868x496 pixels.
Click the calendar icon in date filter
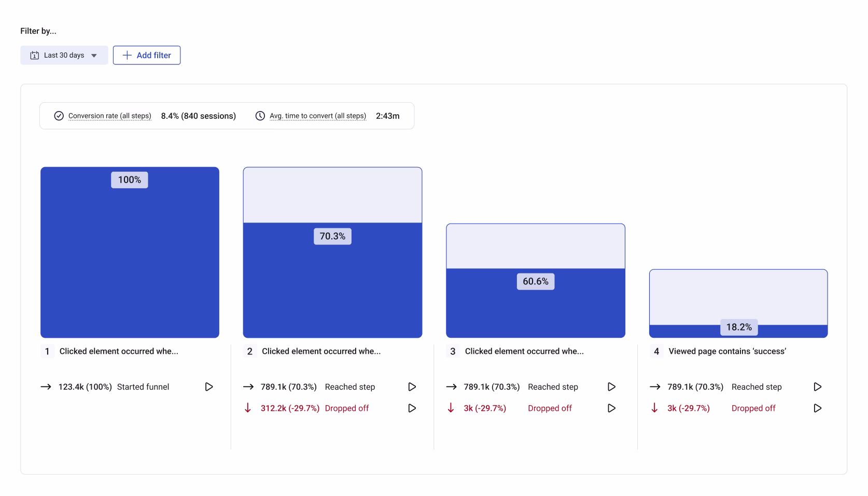[x=35, y=55]
